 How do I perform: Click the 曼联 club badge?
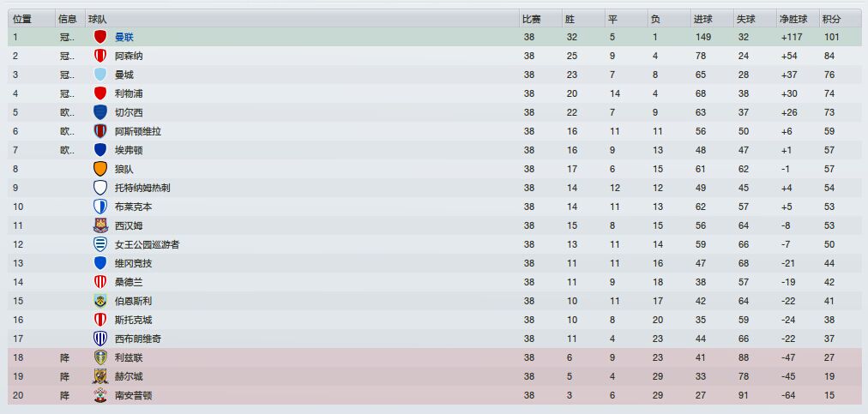point(100,37)
